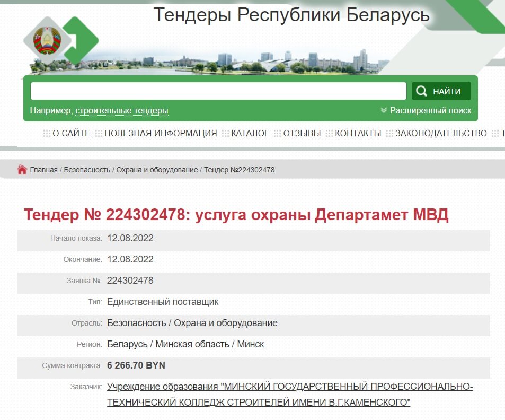Screen dimensions: 505x420
Task: Select the Начало показа date value
Action: (x=130, y=238)
